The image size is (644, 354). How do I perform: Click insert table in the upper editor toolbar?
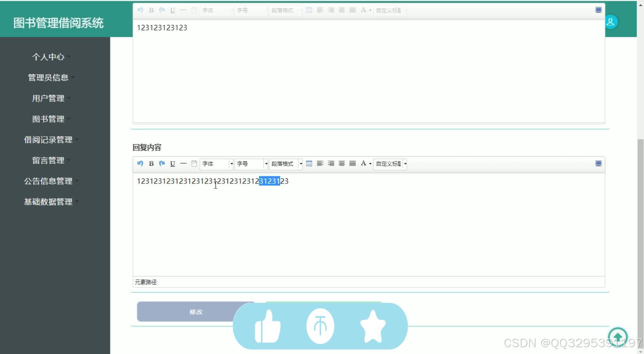coord(309,10)
